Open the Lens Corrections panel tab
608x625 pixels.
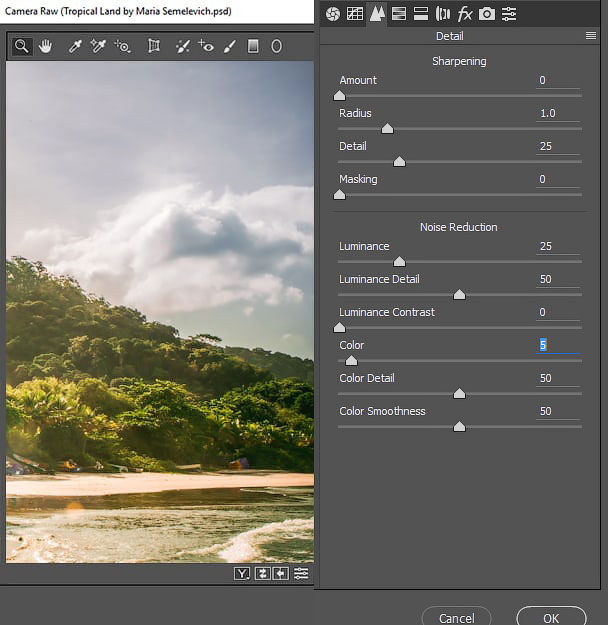tap(443, 14)
